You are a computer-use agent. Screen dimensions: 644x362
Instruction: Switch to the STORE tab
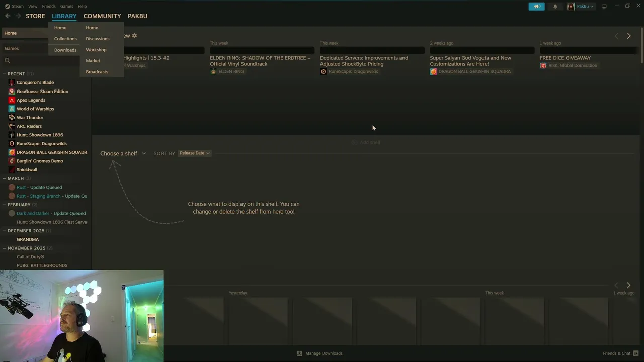tap(35, 16)
